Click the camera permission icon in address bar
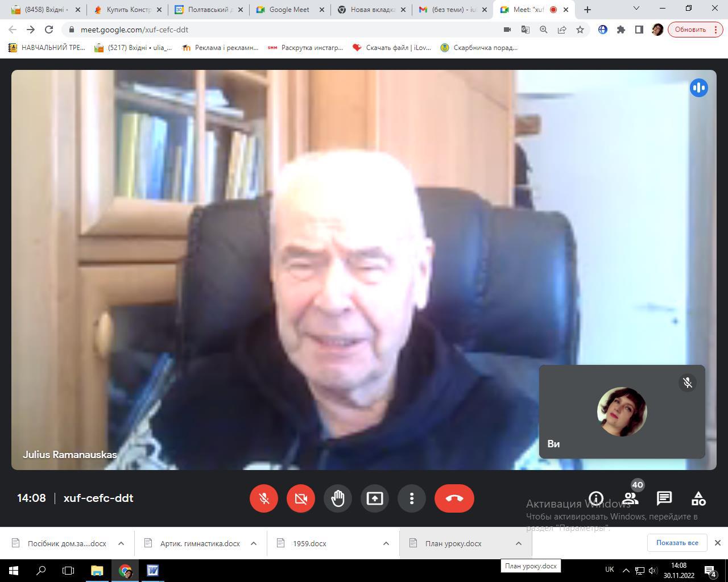The image size is (728, 582). pyautogui.click(x=507, y=30)
